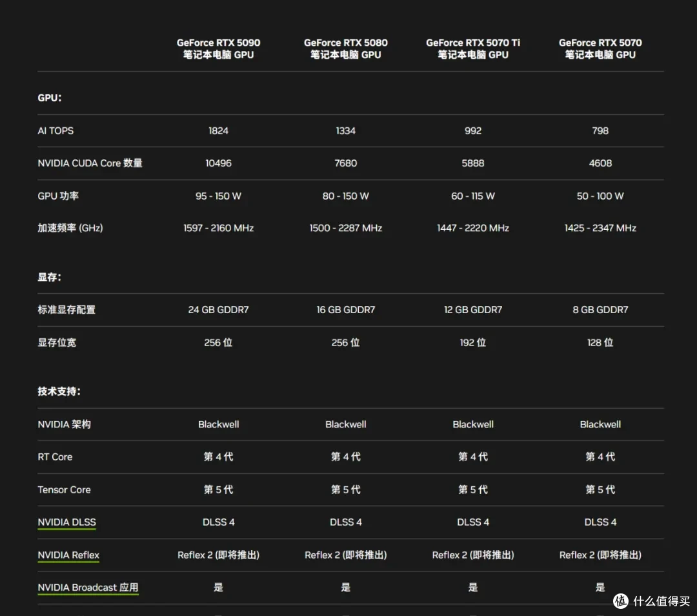Click the 50 - 100 W power value
The width and height of the screenshot is (697, 616).
click(600, 196)
